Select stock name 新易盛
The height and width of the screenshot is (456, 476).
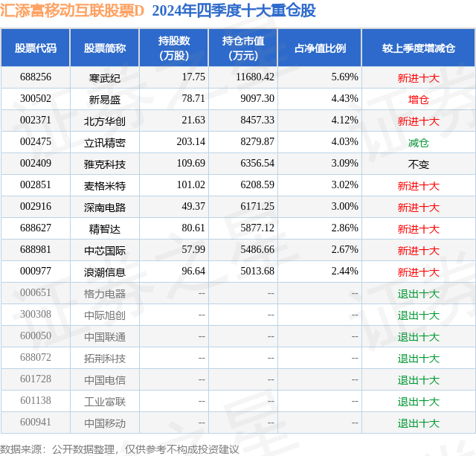tap(105, 100)
